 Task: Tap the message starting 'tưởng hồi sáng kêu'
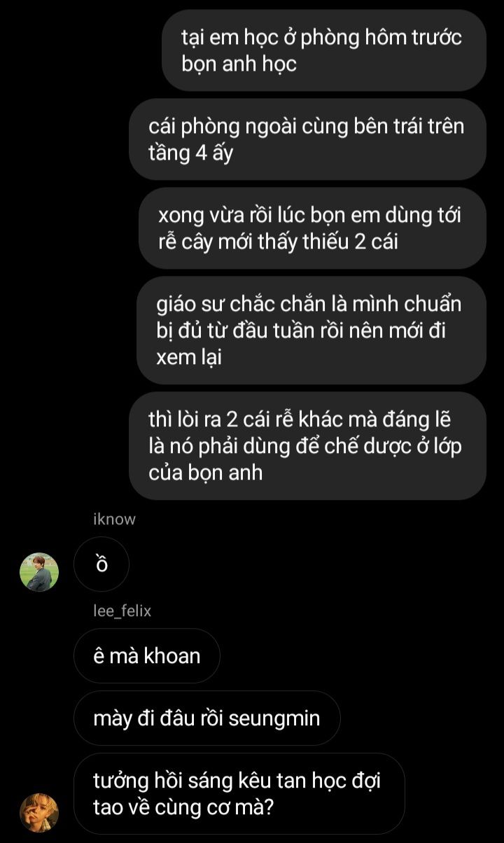point(239,793)
